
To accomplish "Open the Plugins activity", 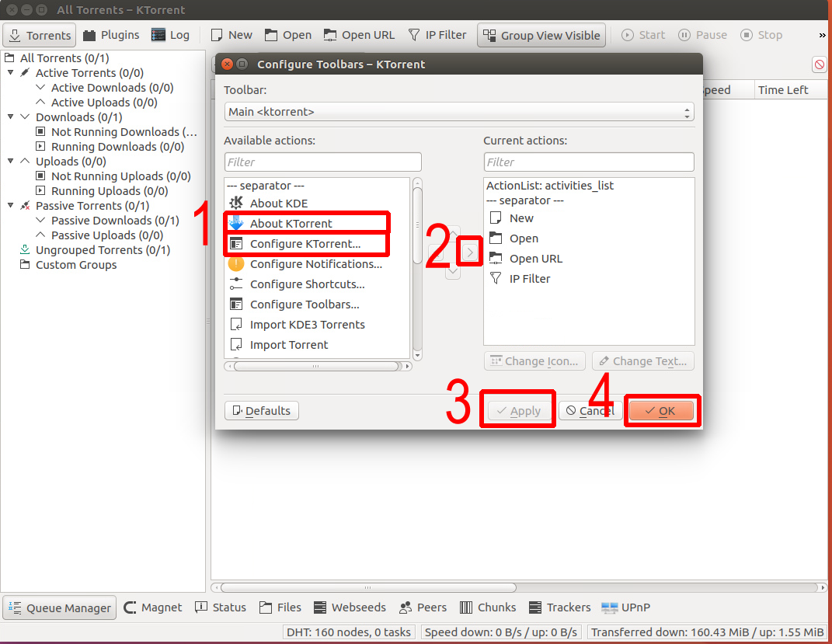I will tap(111, 35).
